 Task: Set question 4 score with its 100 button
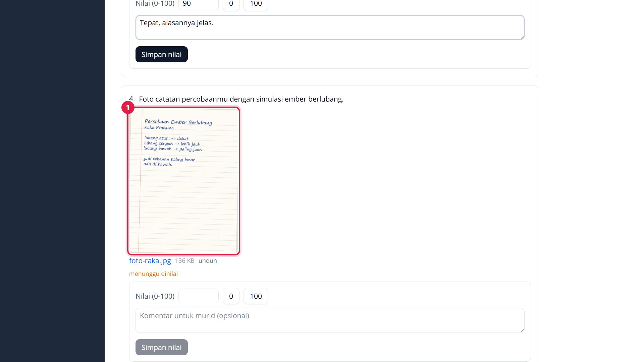pyautogui.click(x=256, y=296)
